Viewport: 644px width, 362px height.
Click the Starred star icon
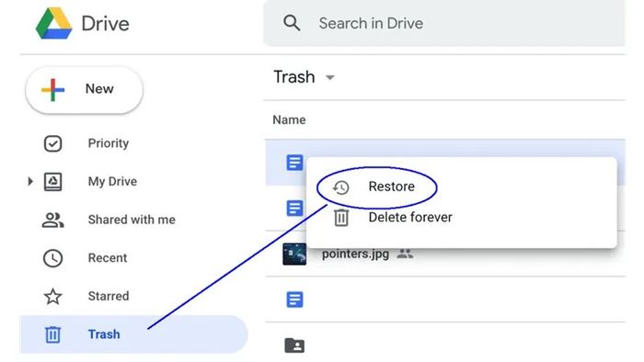53,297
